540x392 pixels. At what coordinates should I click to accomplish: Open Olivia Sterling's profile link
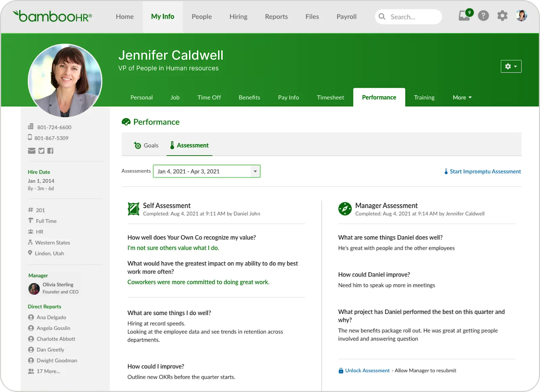pyautogui.click(x=58, y=285)
